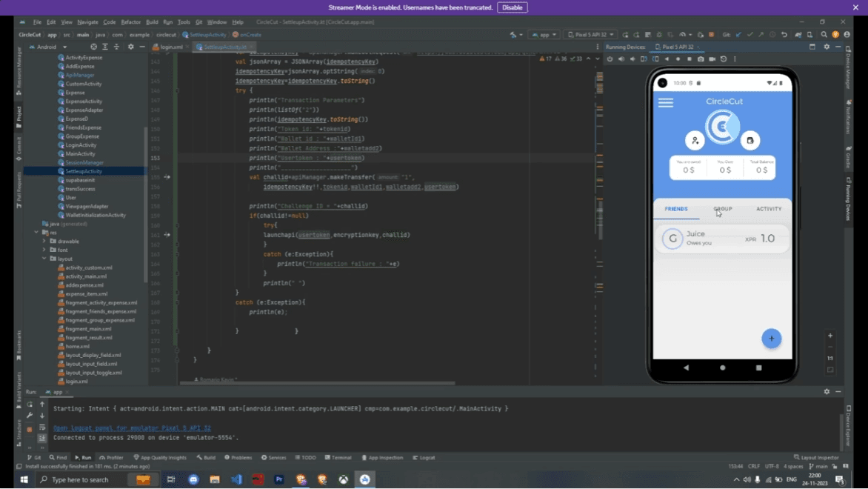Start emulator screen recording icon
The width and height of the screenshot is (868, 489).
coord(712,59)
